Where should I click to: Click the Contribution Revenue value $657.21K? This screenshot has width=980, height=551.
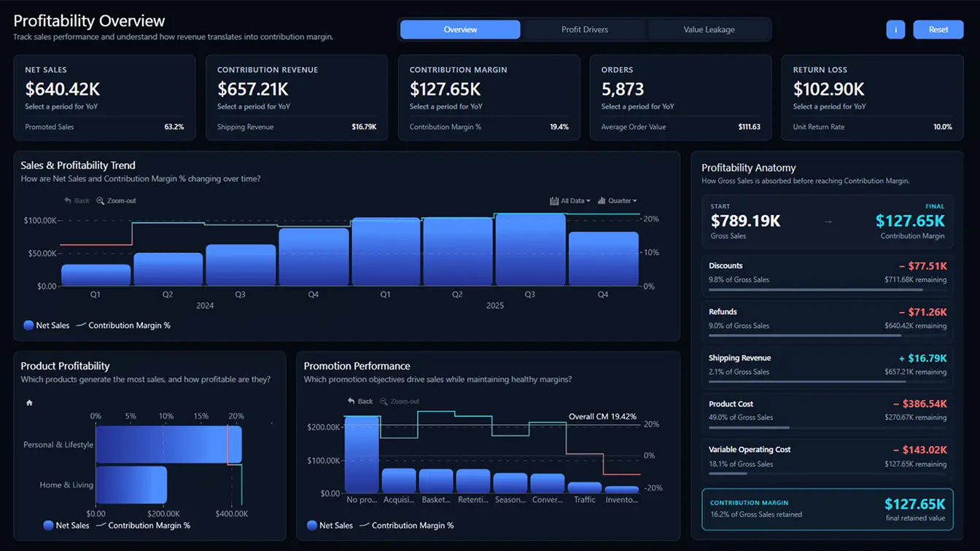coord(253,89)
